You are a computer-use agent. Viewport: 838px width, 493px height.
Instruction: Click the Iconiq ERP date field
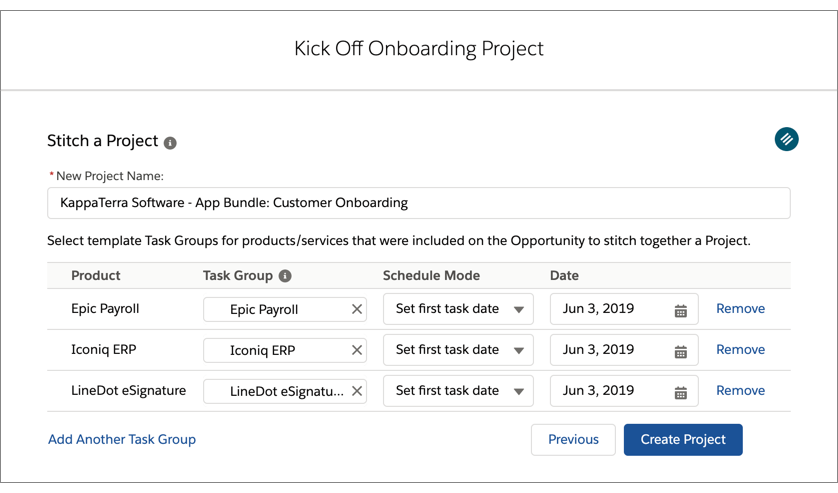pos(624,350)
